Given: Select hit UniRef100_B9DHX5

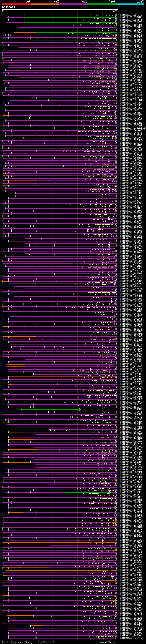Looking at the screenshot, I should click(131, 22).
